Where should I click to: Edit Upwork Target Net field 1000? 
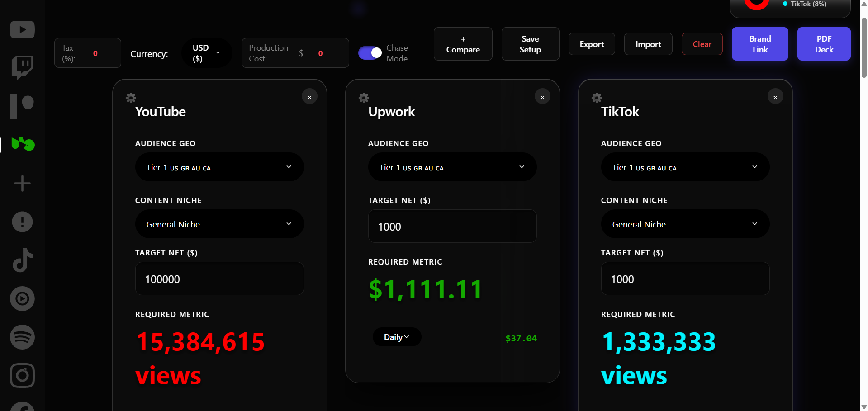(452, 227)
